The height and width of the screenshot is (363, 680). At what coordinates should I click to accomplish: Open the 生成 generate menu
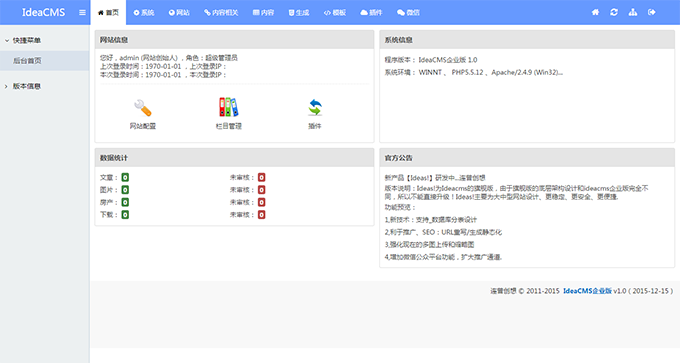(299, 13)
